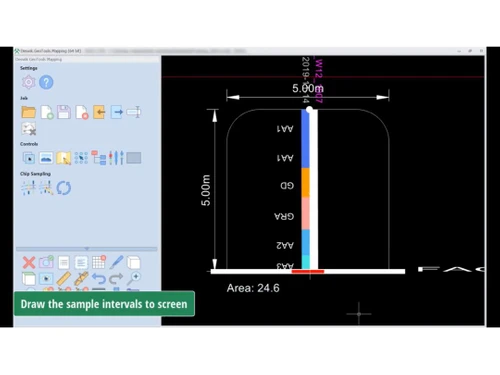Click the horizontal 5.00m width dimension text
The width and height of the screenshot is (500, 375).
pos(308,88)
